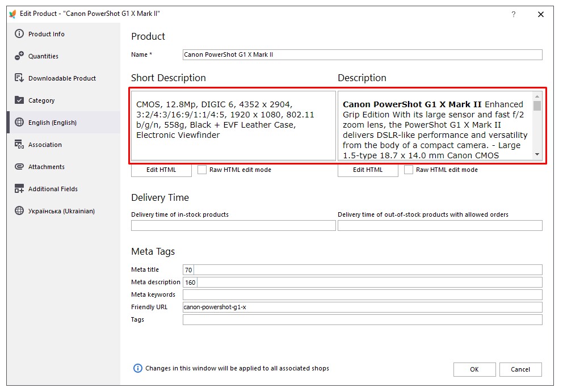Click the Ukrainian language globe icon

click(19, 210)
